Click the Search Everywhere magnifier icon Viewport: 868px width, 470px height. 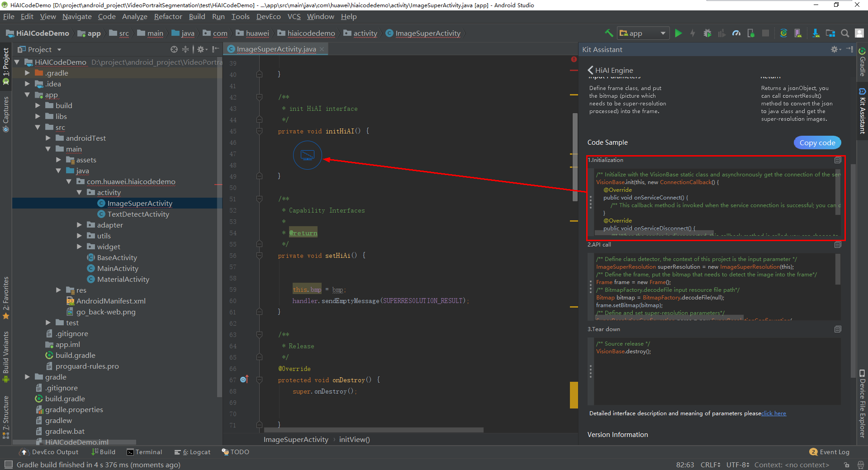(x=844, y=33)
